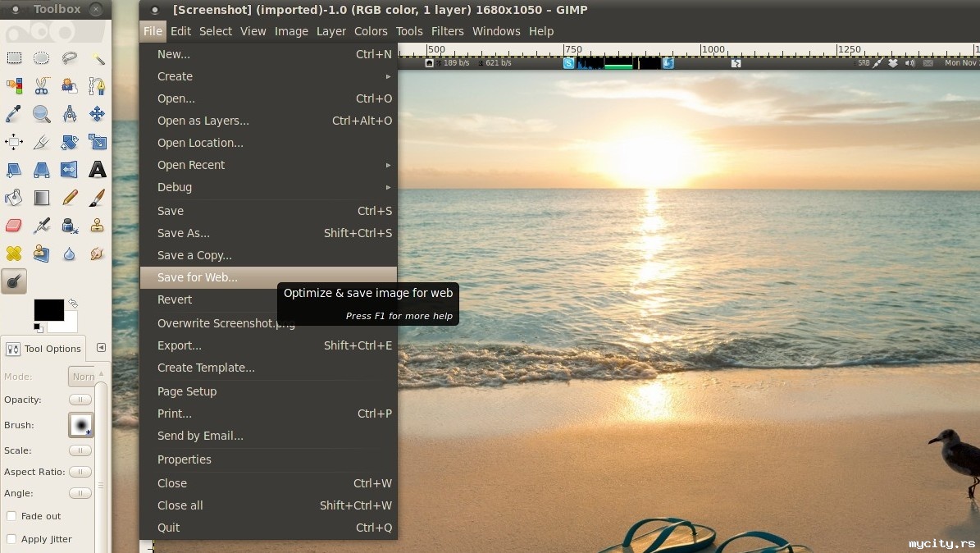Enable the Fade out checkbox
This screenshot has height=553, width=980.
tap(11, 516)
